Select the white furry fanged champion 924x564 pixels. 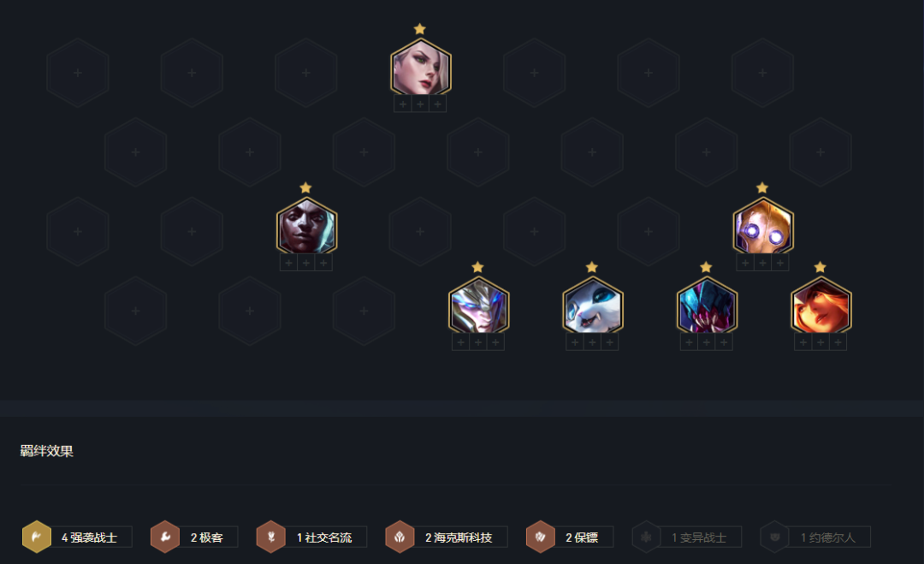[x=592, y=306]
